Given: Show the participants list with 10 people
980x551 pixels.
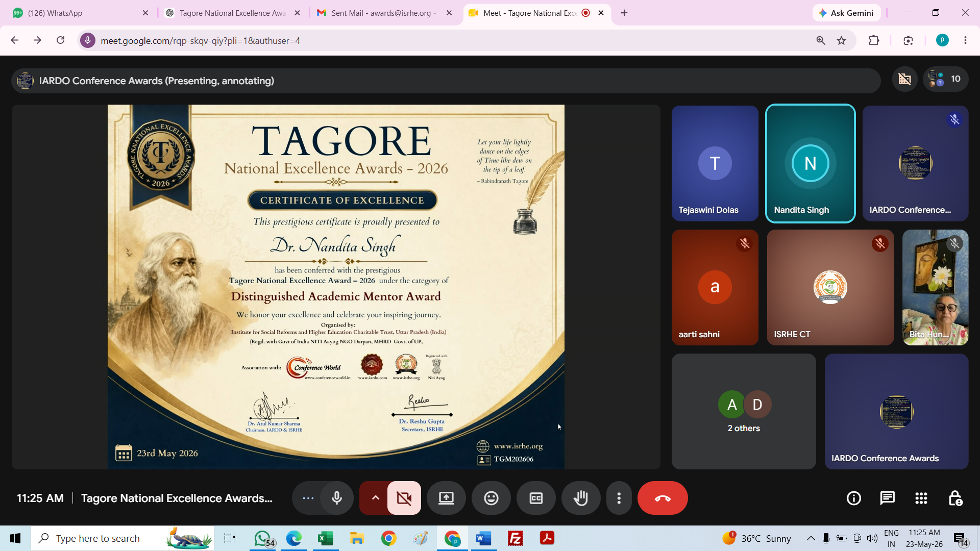Looking at the screenshot, I should point(945,79).
